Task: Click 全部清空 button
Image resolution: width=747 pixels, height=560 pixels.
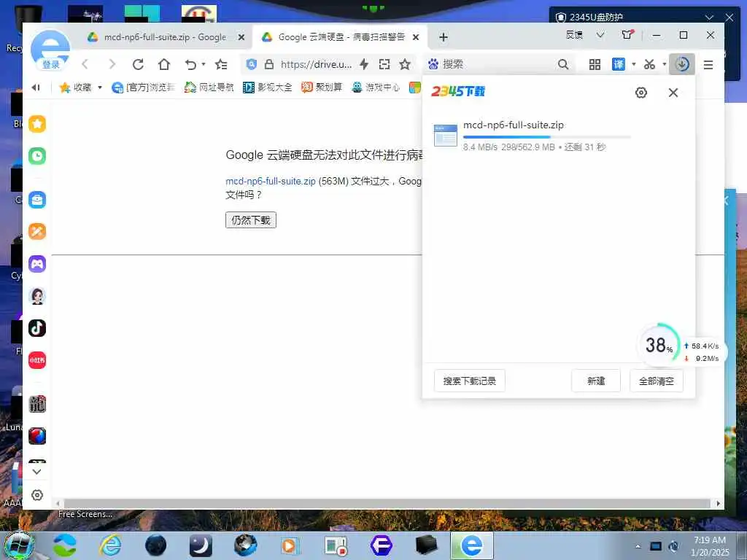Action: pyautogui.click(x=657, y=381)
